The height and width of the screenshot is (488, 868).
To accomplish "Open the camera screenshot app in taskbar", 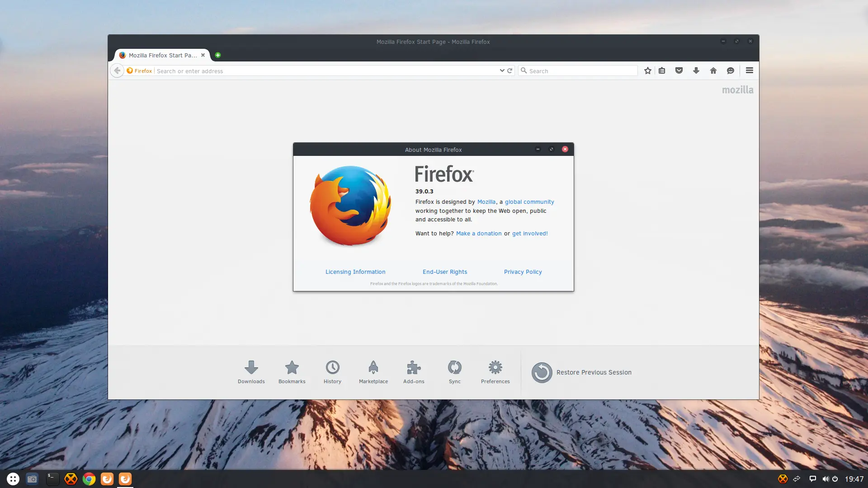I will coord(32,479).
